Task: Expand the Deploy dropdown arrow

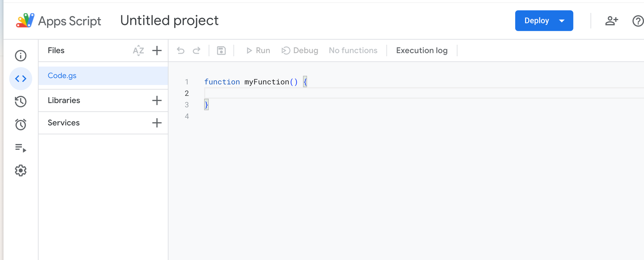Action: coord(562,21)
